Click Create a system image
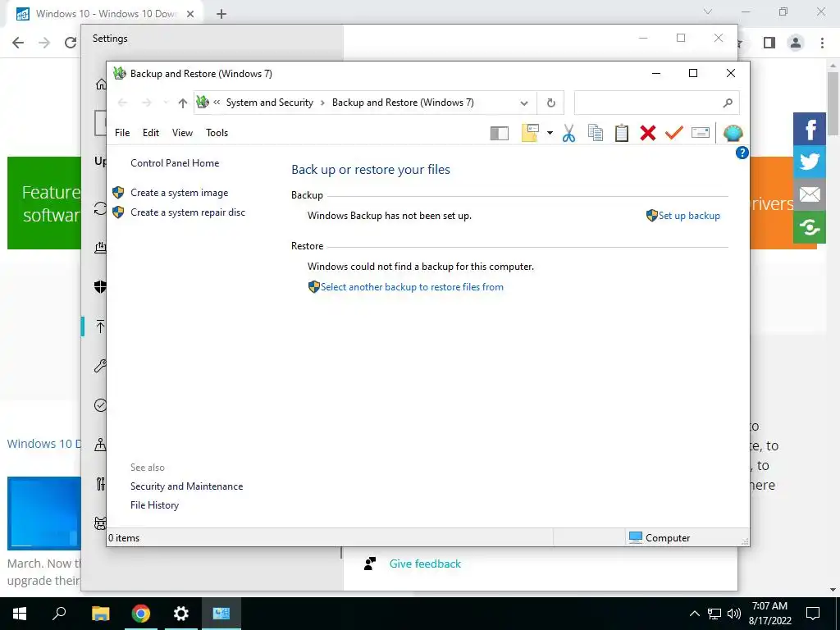Viewport: 840px width, 630px height. pyautogui.click(x=180, y=193)
